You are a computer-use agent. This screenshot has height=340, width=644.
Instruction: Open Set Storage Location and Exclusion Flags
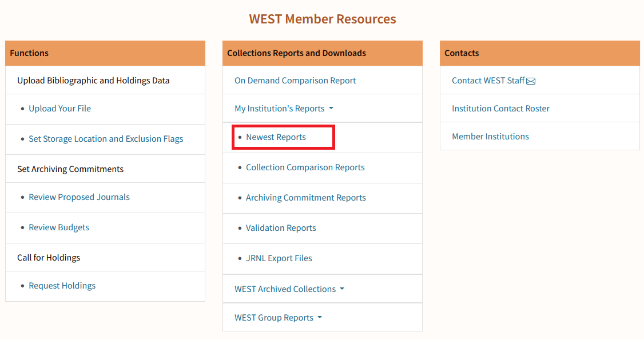point(106,139)
